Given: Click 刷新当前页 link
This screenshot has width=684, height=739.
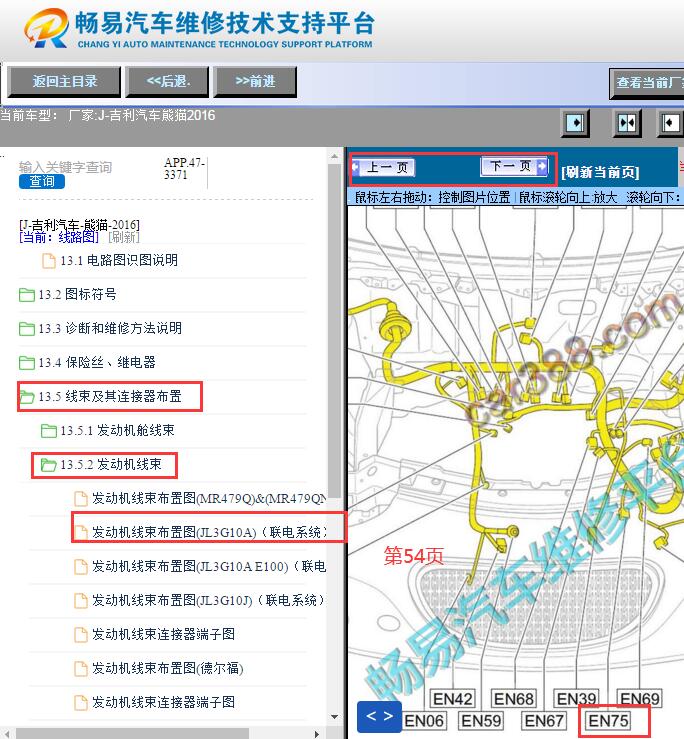Looking at the screenshot, I should (600, 172).
